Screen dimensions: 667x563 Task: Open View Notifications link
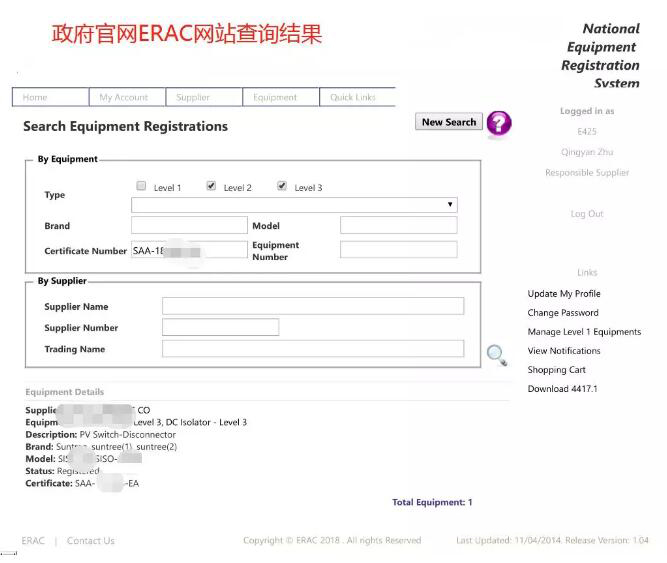click(564, 351)
